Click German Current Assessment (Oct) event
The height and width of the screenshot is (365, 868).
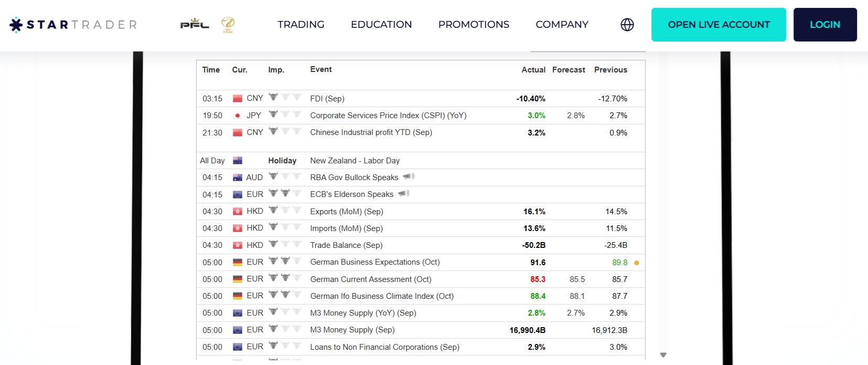tap(371, 279)
